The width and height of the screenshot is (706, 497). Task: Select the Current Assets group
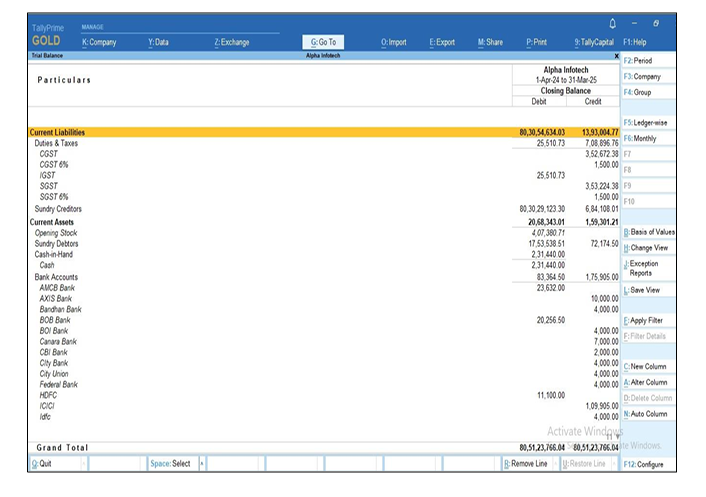click(324, 222)
